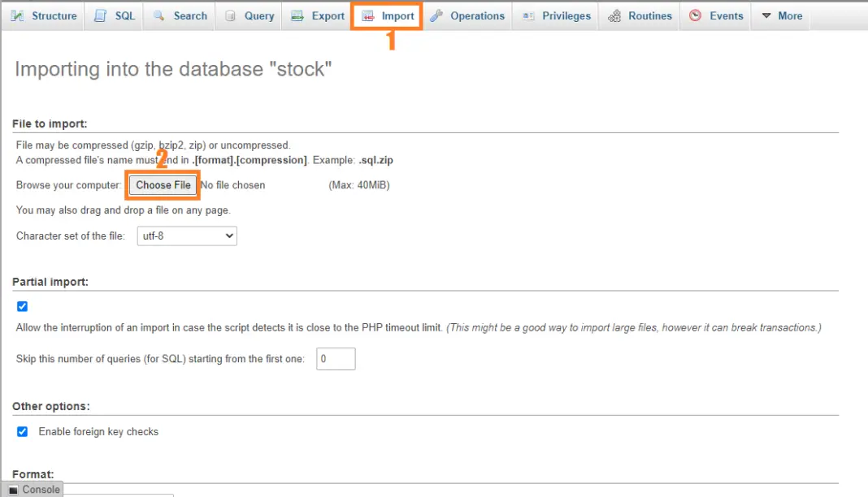Click the Choose File button
This screenshot has height=497, width=868.
coord(162,184)
